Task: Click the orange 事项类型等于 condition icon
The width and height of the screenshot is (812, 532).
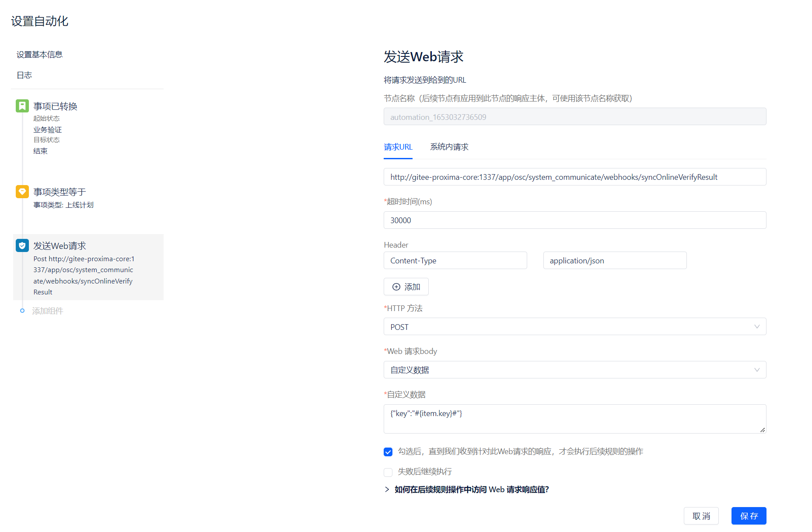Action: [x=22, y=192]
